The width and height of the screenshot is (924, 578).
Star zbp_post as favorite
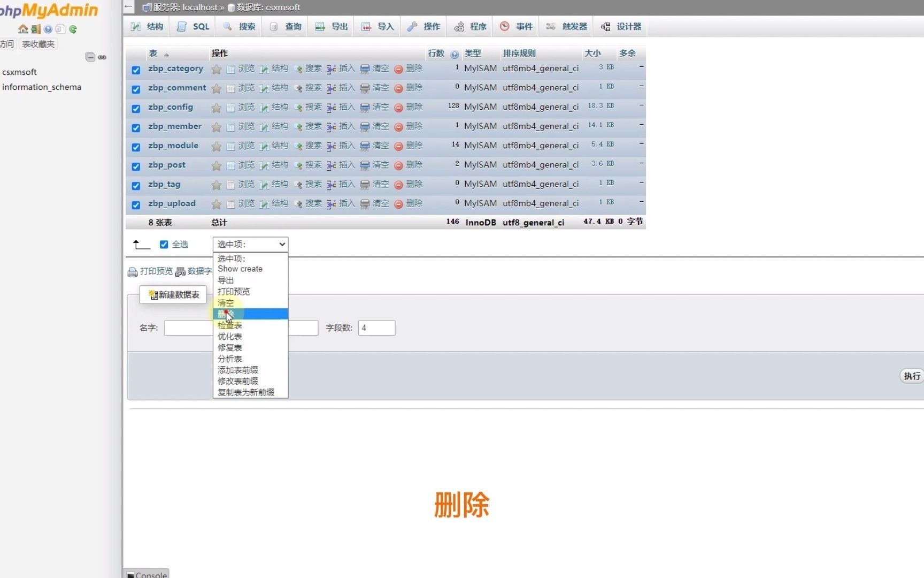216,165
